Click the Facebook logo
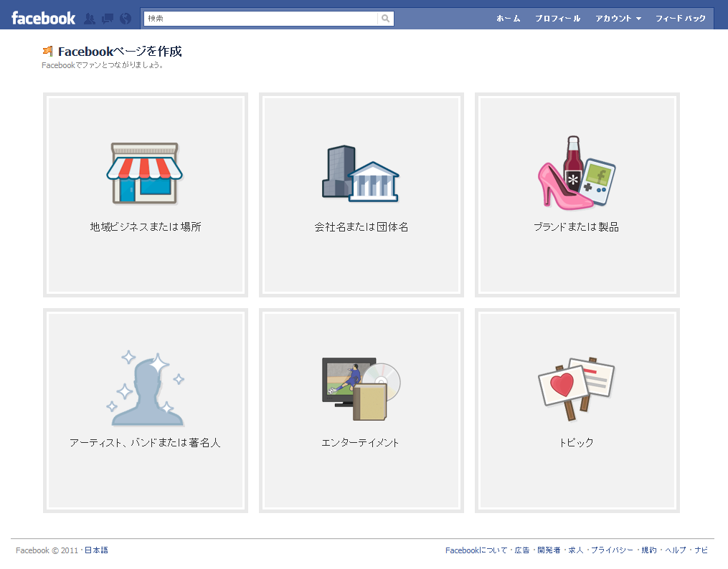The height and width of the screenshot is (569, 728). coord(43,18)
